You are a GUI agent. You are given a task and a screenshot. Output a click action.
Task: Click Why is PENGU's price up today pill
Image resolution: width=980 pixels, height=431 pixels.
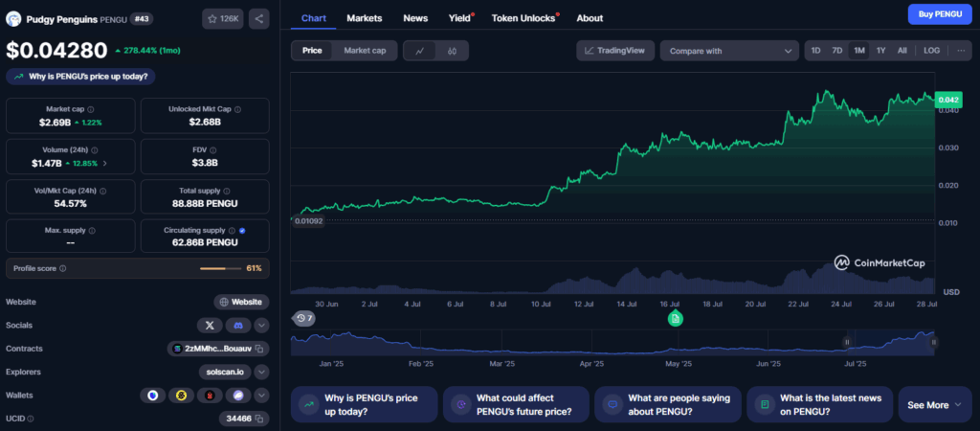pyautogui.click(x=80, y=77)
